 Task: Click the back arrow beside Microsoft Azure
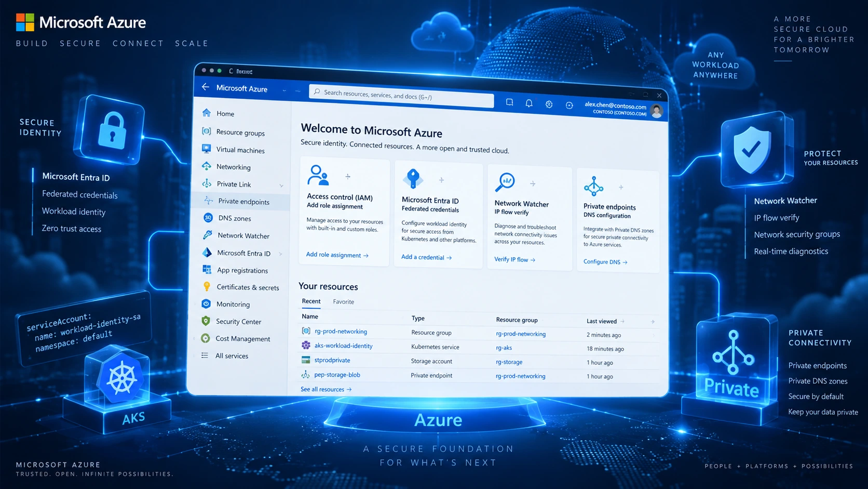point(206,87)
